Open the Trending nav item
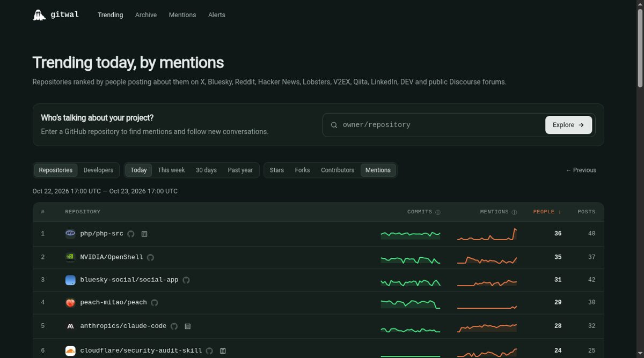 coord(111,15)
